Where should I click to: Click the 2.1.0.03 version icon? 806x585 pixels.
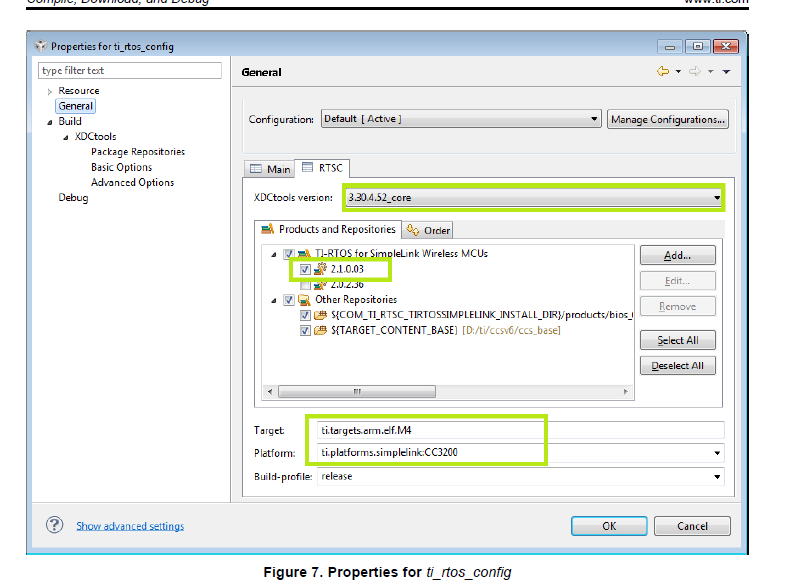[320, 268]
